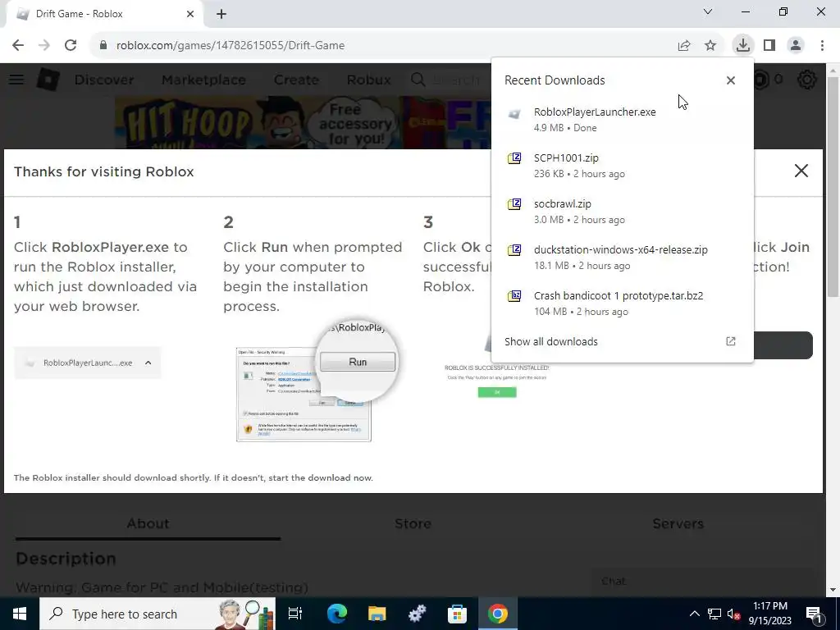Switch to the Servers tab
Screen dimensions: 840x630
(x=678, y=523)
